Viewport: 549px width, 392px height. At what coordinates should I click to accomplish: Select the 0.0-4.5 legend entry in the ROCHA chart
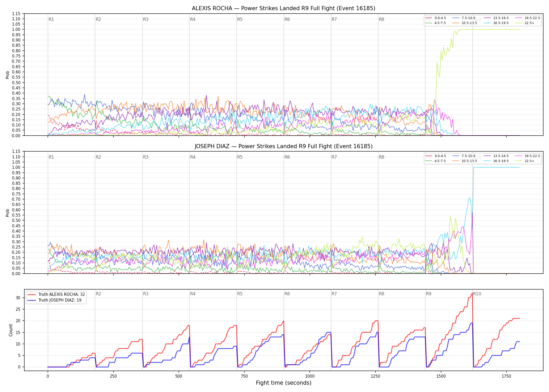click(436, 18)
